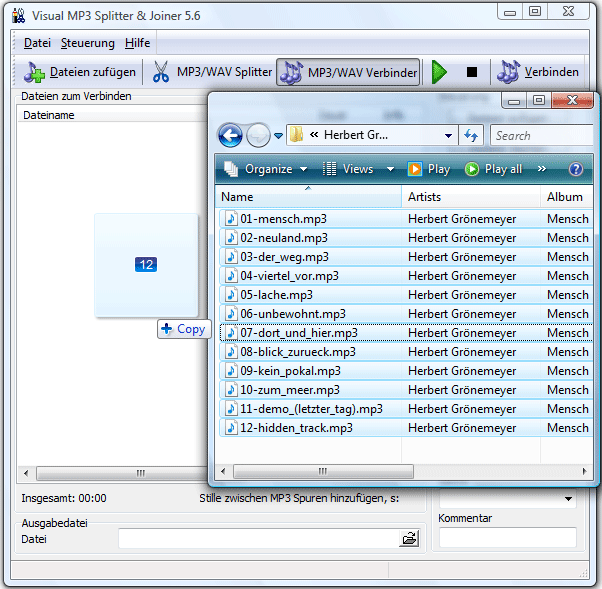This screenshot has width=602, height=589.
Task: Click the Explorer horizontal scrollbar thumb
Action: [323, 472]
